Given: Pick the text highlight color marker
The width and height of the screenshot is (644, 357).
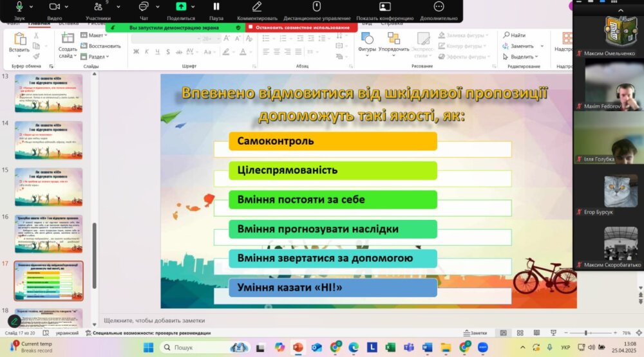Looking at the screenshot, I should [x=226, y=51].
